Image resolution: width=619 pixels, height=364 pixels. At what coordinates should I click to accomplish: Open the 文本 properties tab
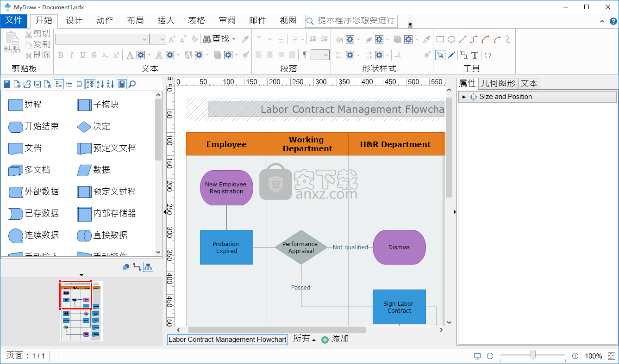click(529, 84)
